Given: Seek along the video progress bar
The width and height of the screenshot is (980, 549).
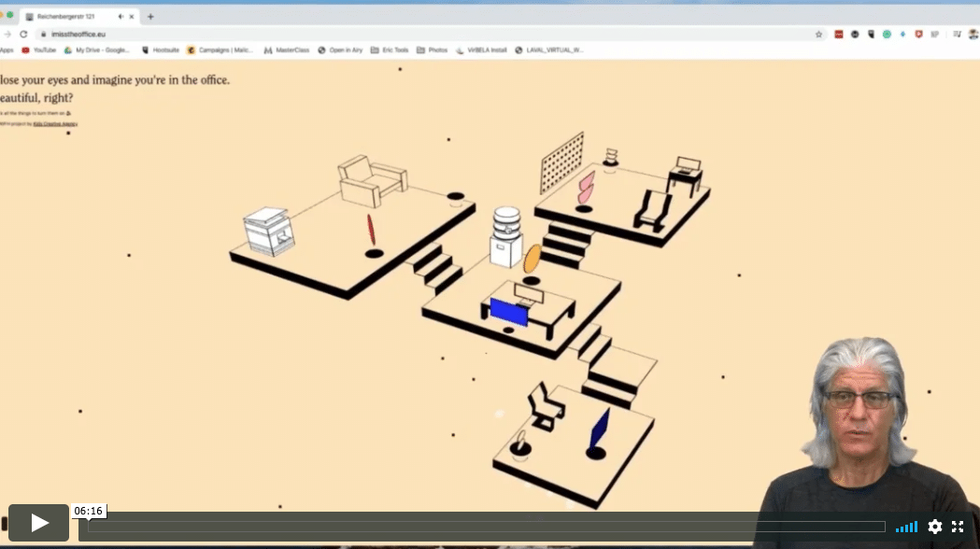Looking at the screenshot, I should [x=486, y=527].
